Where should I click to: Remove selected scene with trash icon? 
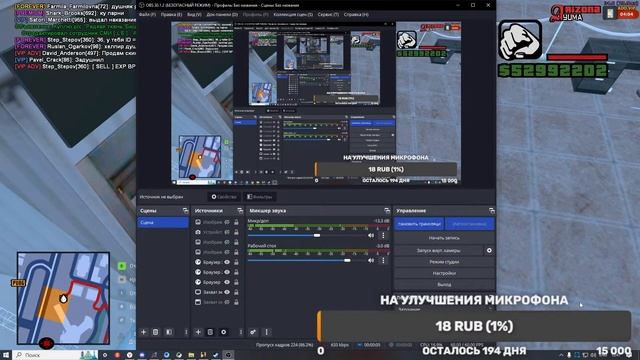point(156,332)
